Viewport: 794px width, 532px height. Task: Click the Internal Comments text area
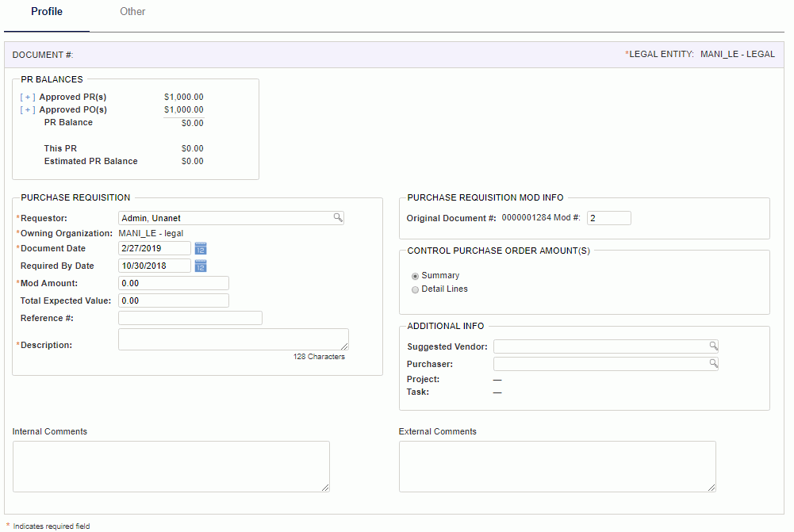(171, 467)
